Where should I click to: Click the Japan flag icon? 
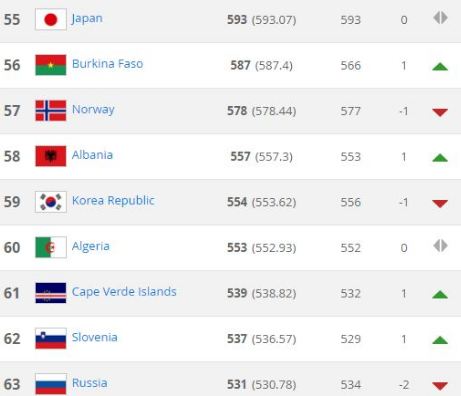[51, 19]
